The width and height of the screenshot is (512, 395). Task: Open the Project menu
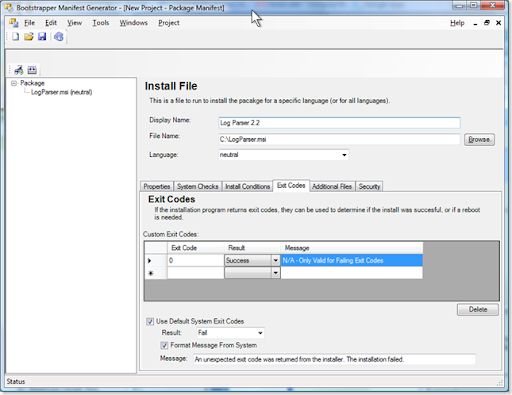pos(169,23)
